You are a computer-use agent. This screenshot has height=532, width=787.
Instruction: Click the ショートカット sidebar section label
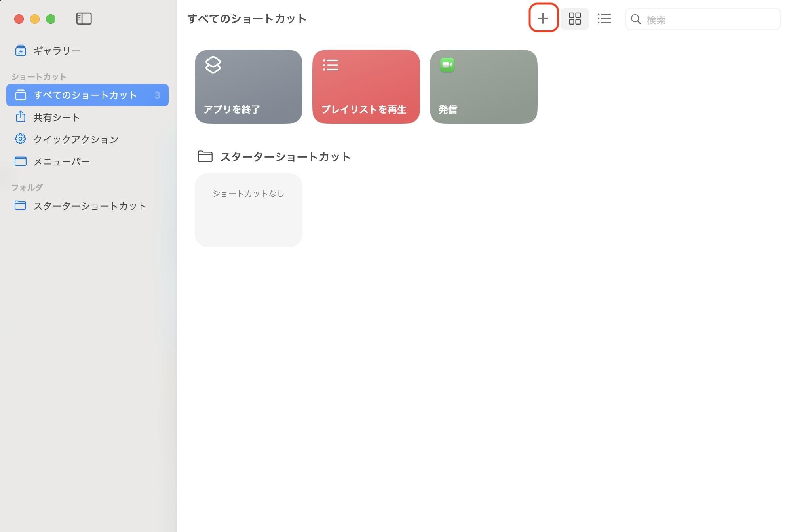click(39, 77)
